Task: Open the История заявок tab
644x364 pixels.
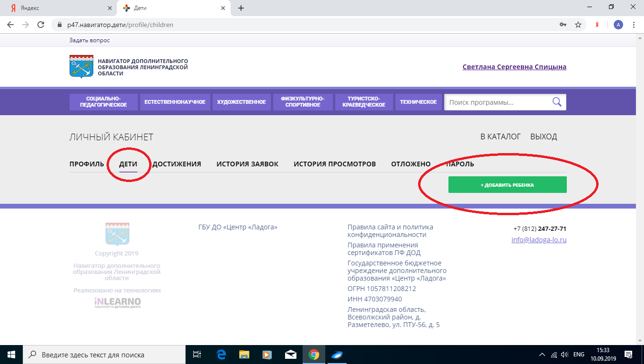Action: click(247, 164)
